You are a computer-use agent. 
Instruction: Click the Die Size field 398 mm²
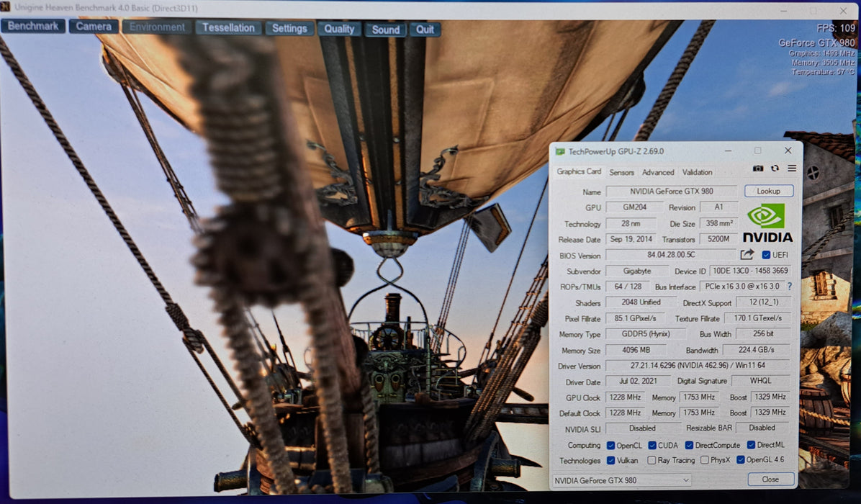pos(718,223)
